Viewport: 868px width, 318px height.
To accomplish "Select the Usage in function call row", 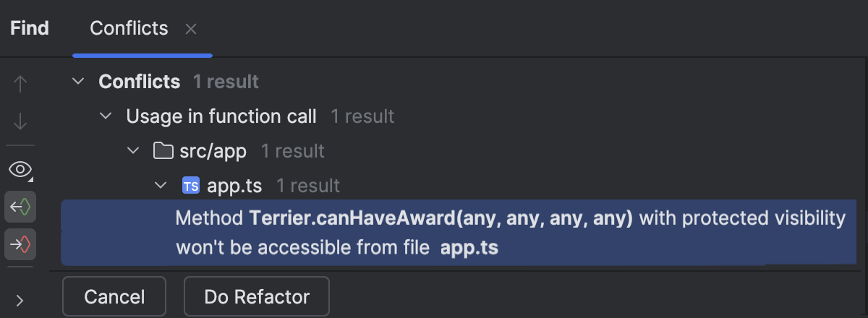I will pyautogui.click(x=464, y=116).
